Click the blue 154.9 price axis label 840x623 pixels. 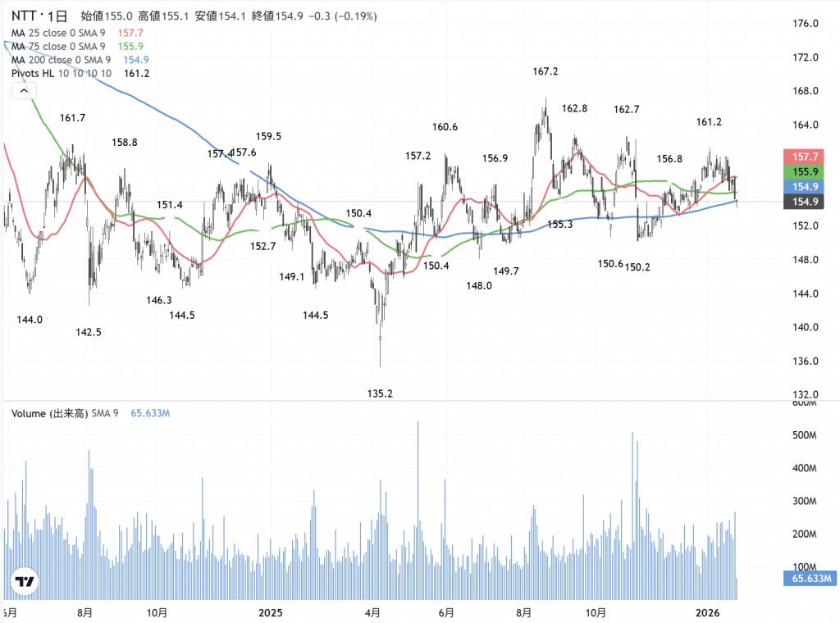coord(809,187)
